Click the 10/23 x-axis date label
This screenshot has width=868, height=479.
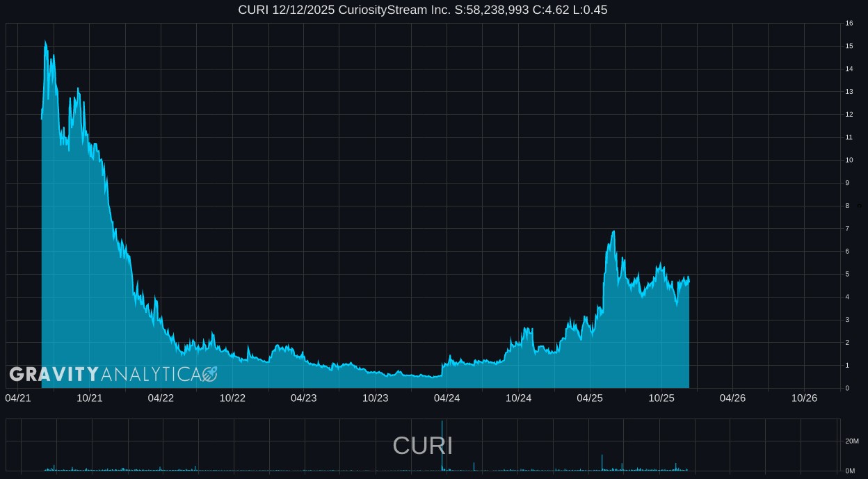[x=375, y=398]
